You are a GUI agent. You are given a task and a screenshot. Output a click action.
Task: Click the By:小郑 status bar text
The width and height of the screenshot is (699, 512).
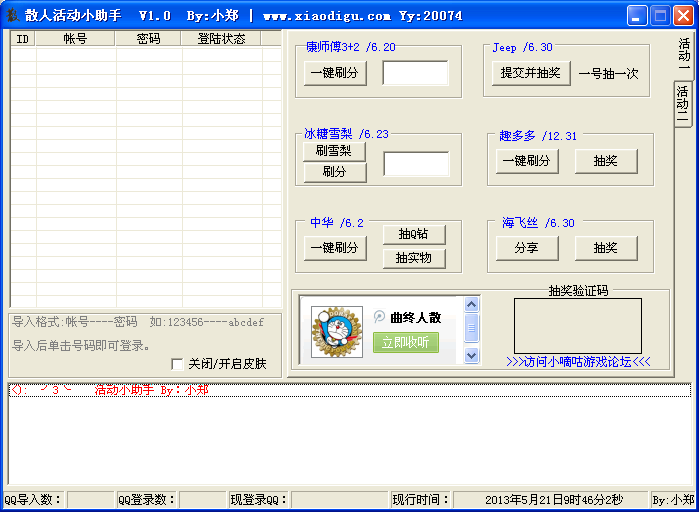point(673,500)
